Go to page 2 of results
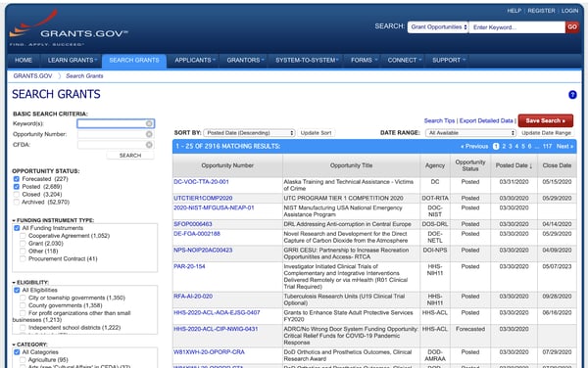Image resolution: width=588 pixels, height=368 pixels. tap(504, 147)
